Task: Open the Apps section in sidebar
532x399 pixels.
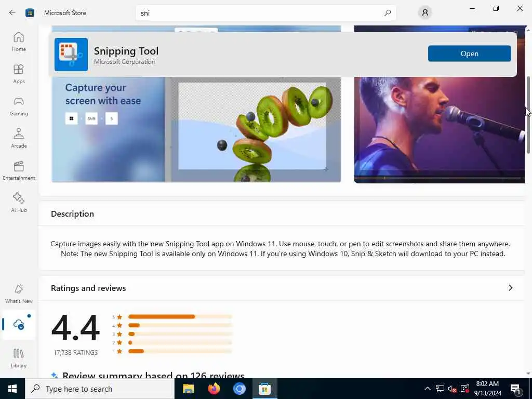Action: pos(19,74)
